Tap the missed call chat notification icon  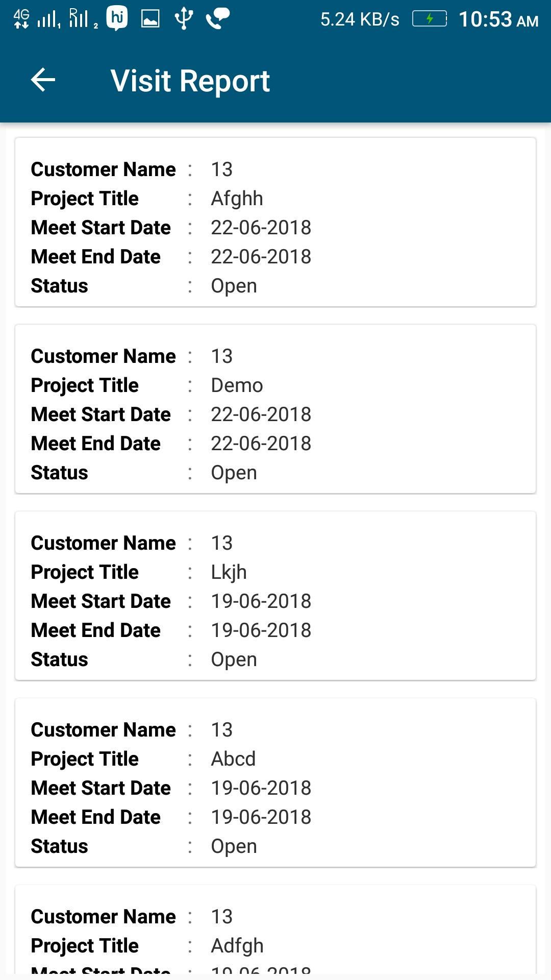(218, 19)
